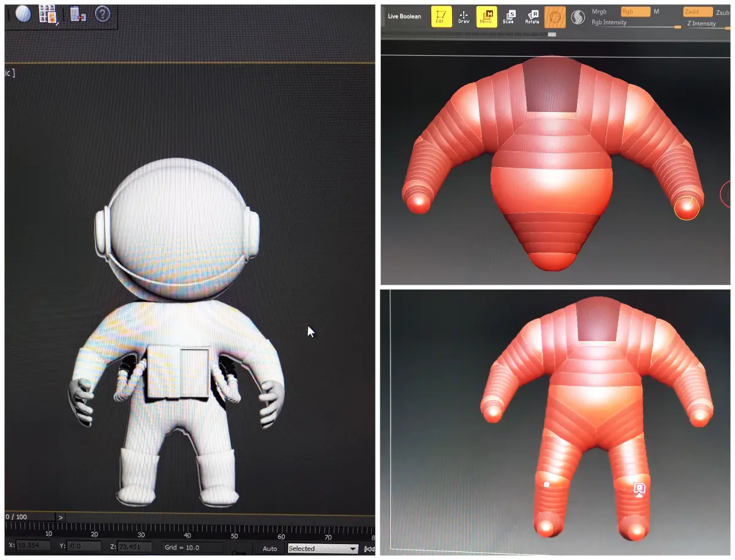Select the Zsub option

pyautogui.click(x=722, y=12)
